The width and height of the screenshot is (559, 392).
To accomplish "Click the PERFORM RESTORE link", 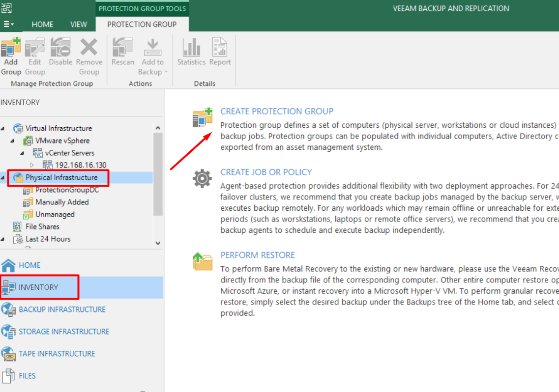I will (x=257, y=255).
